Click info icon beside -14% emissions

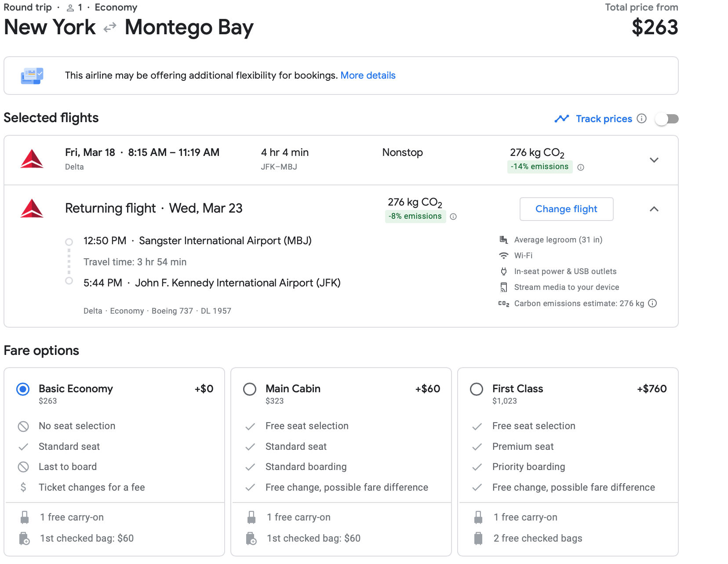click(581, 167)
